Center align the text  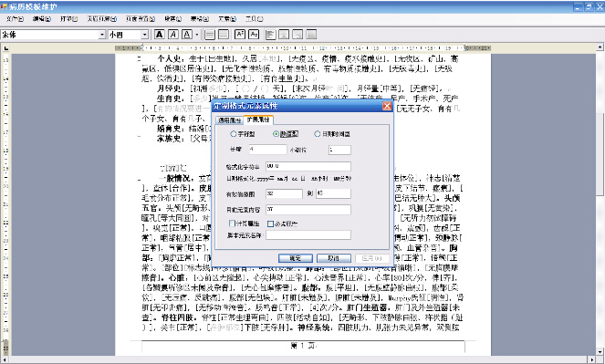tap(284, 35)
